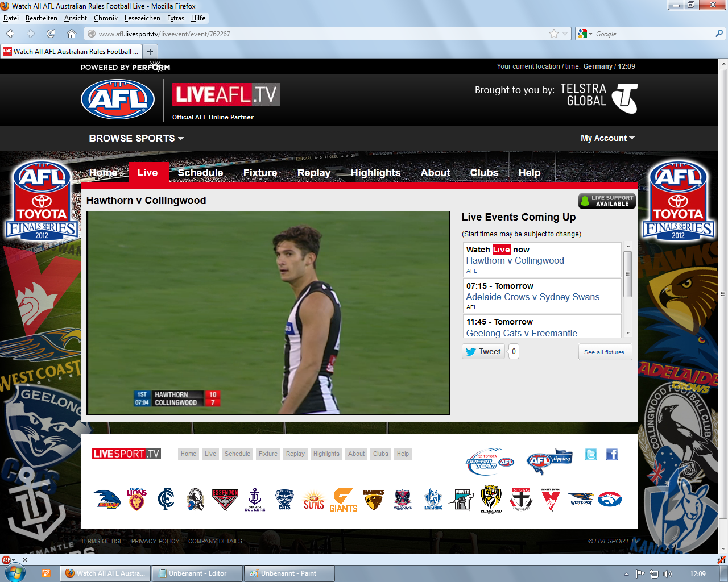Open the North Melbourne Kangaroos logo
Viewport: 728px width, 582px height.
coord(433,499)
